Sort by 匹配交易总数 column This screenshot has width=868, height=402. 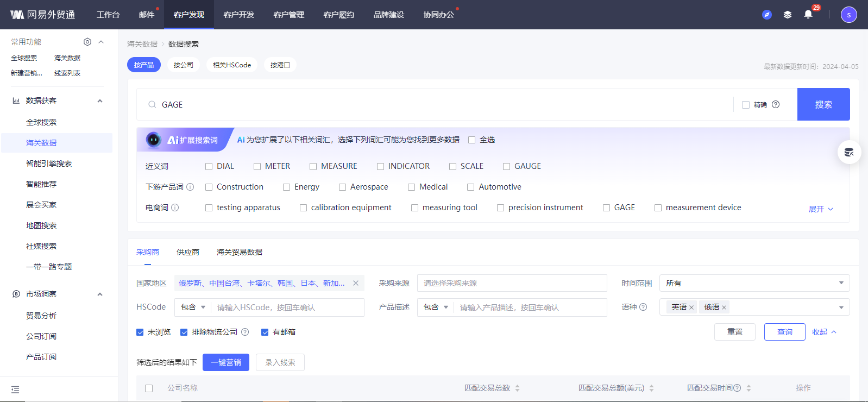pos(517,388)
